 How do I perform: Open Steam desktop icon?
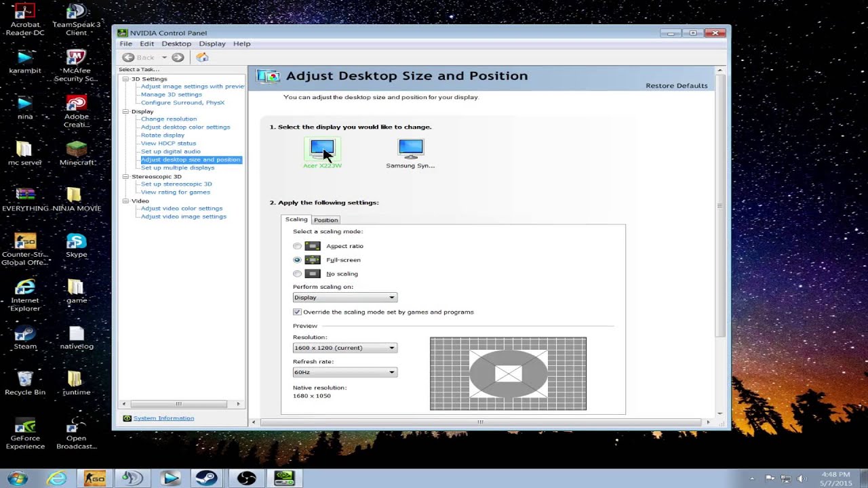pos(25,338)
